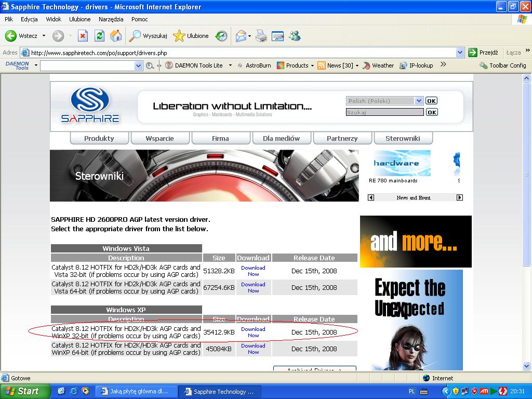Open Messenger people icon in toolbar
The height and width of the screenshot is (399, 532).
pyautogui.click(x=295, y=36)
